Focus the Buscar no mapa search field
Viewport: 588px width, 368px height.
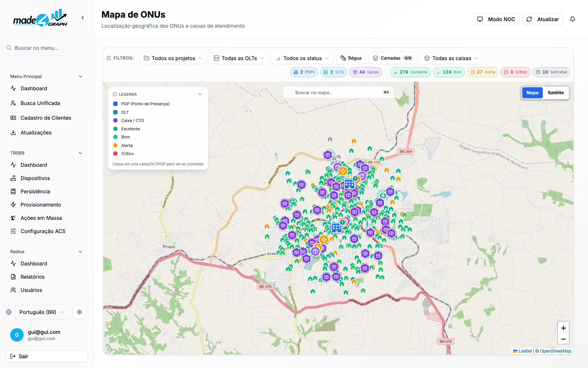(x=338, y=92)
